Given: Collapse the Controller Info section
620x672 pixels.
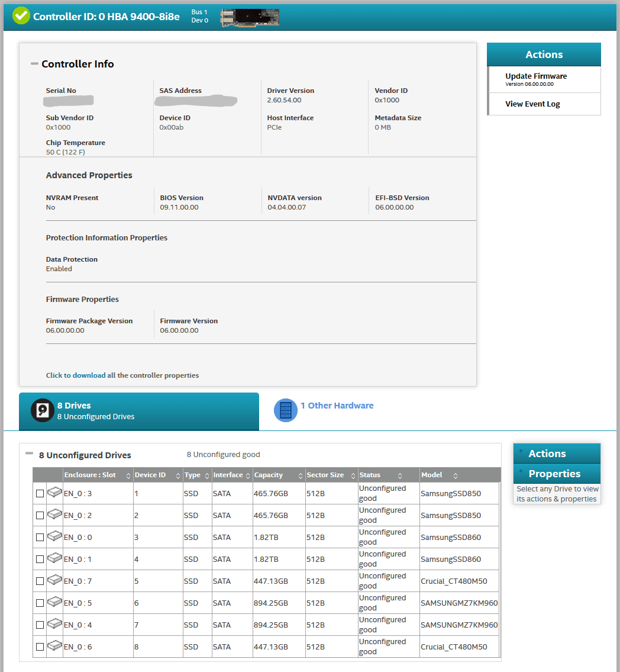Looking at the screenshot, I should coord(34,63).
